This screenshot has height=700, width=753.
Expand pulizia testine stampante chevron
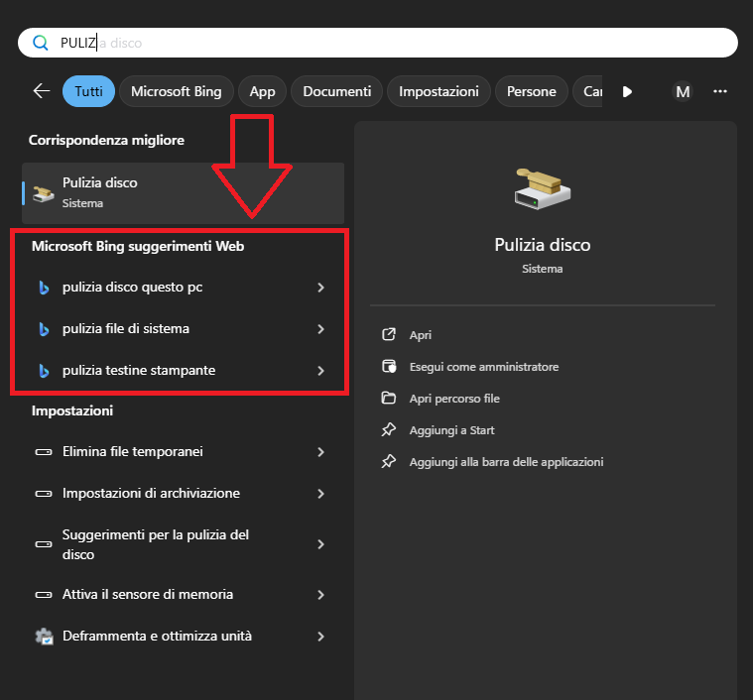(320, 371)
